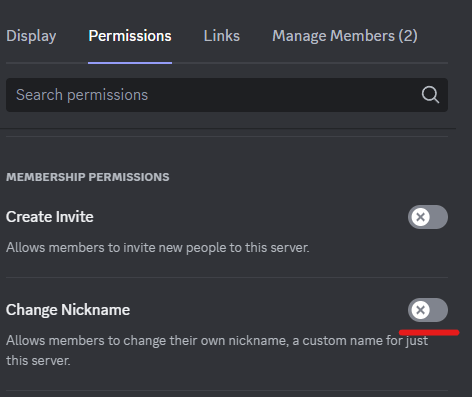
Task: Switch to the Display tab
Action: (31, 36)
